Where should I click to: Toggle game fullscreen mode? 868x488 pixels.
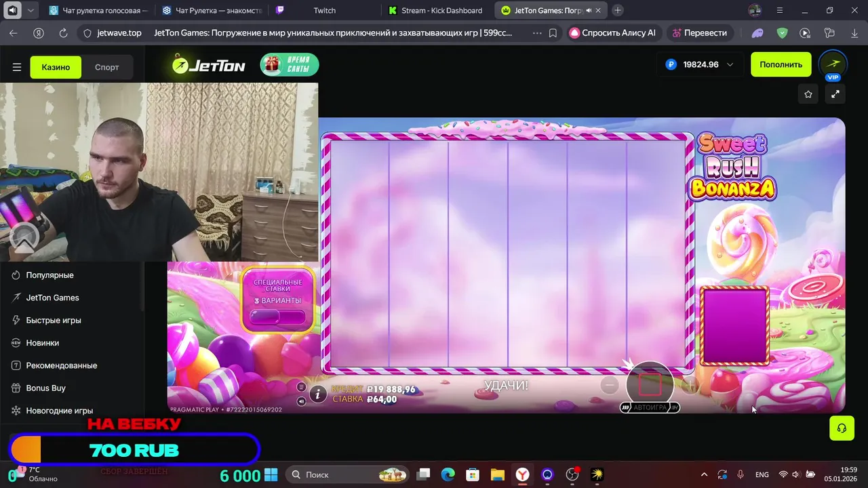[x=835, y=94]
